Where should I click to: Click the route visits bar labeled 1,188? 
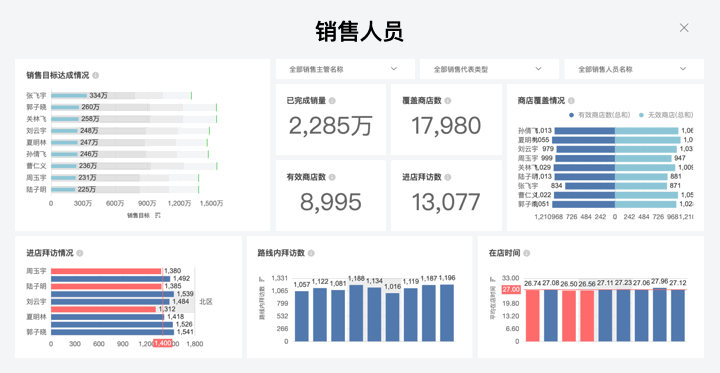(356, 313)
